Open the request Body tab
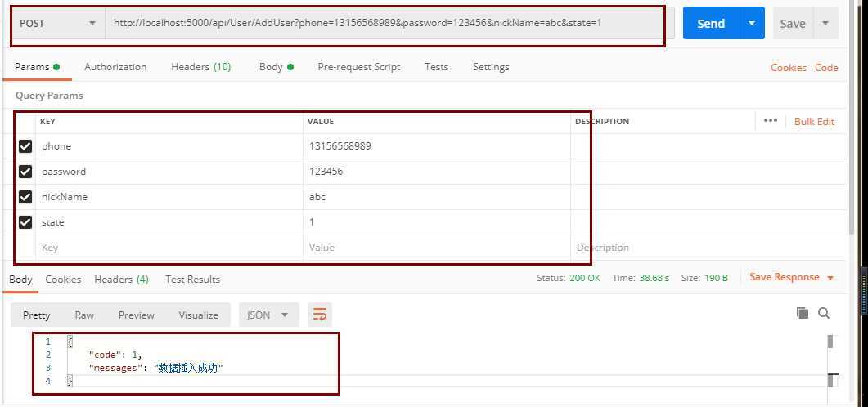868x407 pixels. point(277,67)
